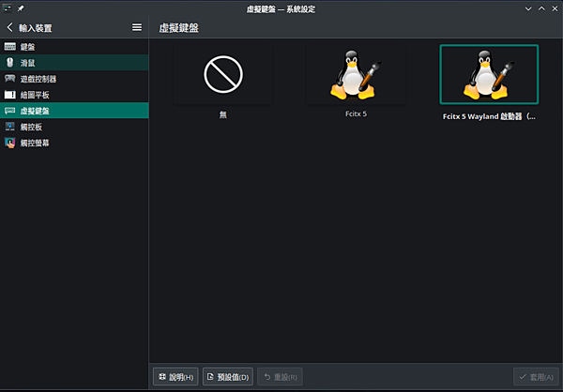Open the hamburger menu in sidebar header
563x392 pixels.
[137, 27]
